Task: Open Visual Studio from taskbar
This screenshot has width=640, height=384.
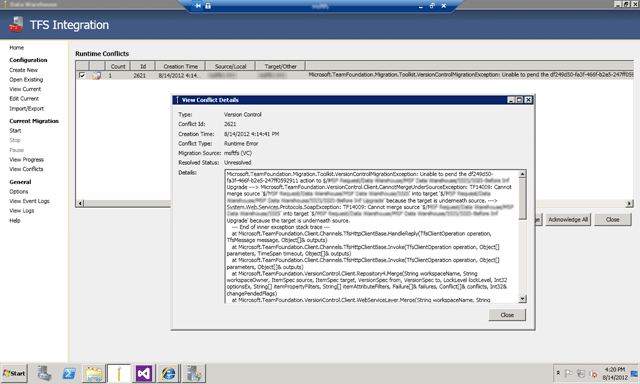Action: pos(144,373)
